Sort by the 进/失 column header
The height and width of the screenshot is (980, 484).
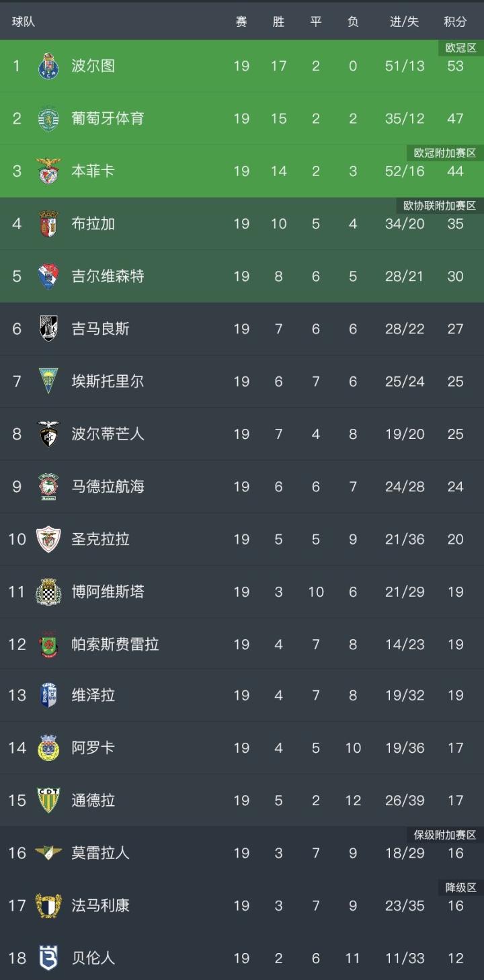coord(404,22)
